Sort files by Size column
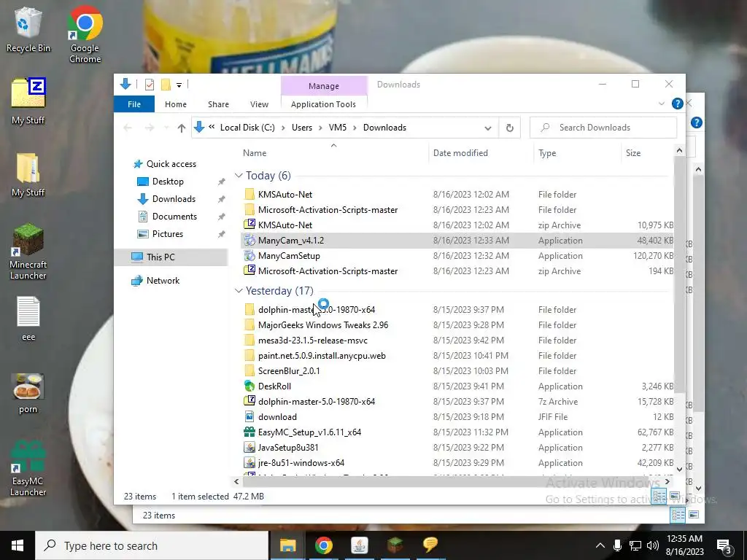Screen dimensions: 747x560 [x=647, y=153]
